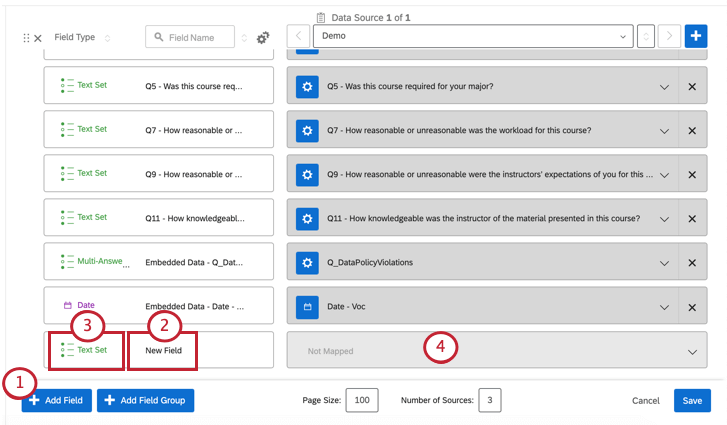Go to the previous data source arrow
The height and width of the screenshot is (425, 727).
tap(300, 36)
